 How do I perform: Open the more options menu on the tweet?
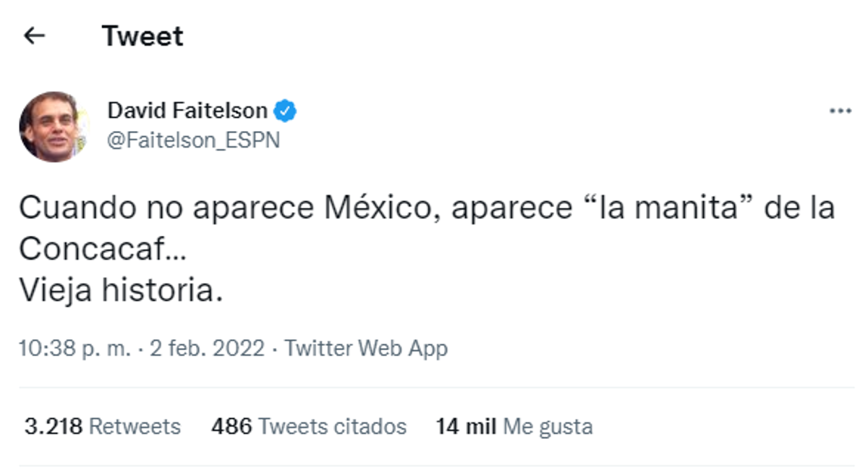(839, 110)
